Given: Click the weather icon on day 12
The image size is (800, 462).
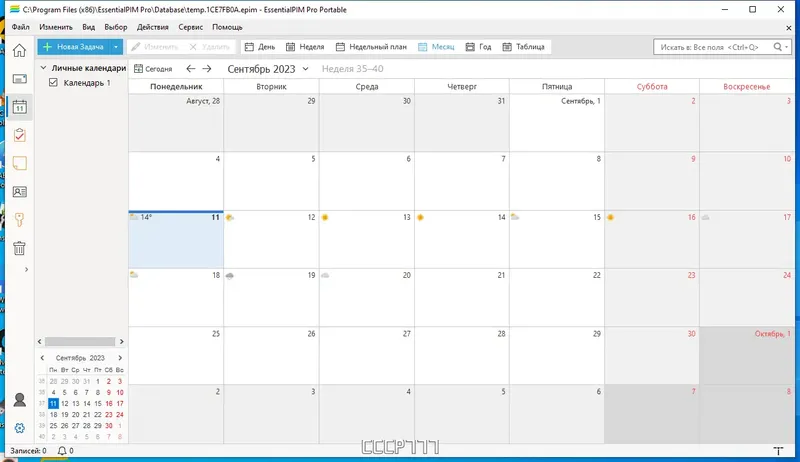Looking at the screenshot, I should tap(230, 218).
